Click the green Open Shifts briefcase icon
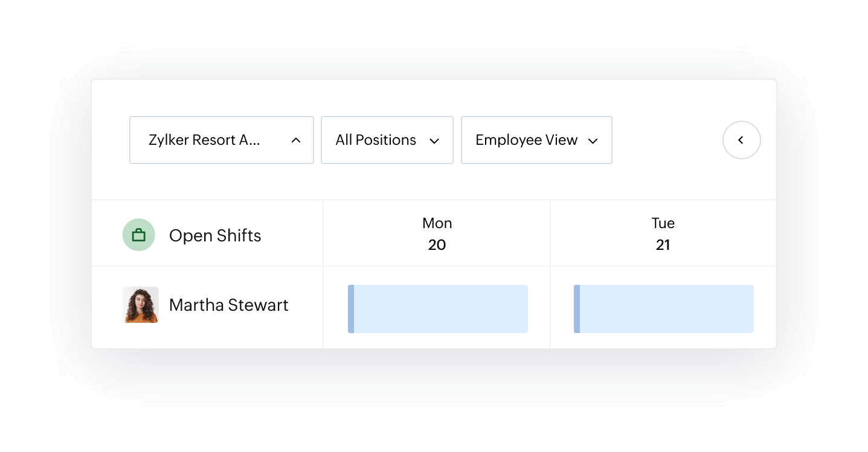This screenshot has height=452, width=868. point(139,235)
